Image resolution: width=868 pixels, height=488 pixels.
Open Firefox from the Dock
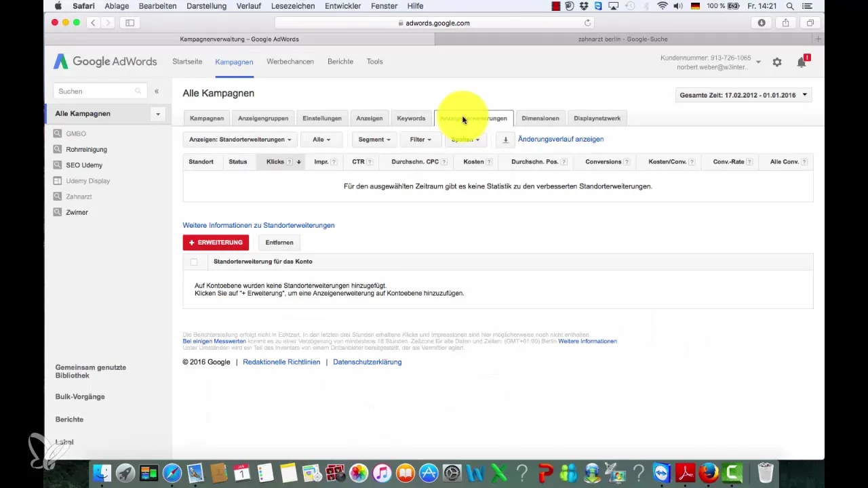709,472
